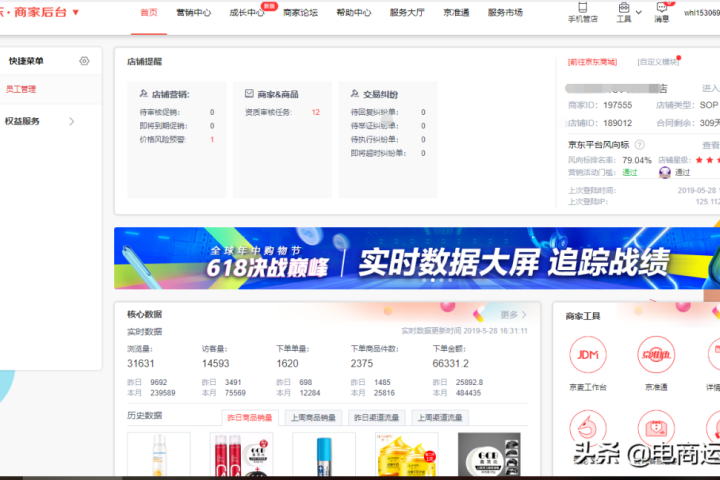The height and width of the screenshot is (480, 720).
Task: Click the 风向标排名率 value 79.04%
Action: (x=637, y=160)
